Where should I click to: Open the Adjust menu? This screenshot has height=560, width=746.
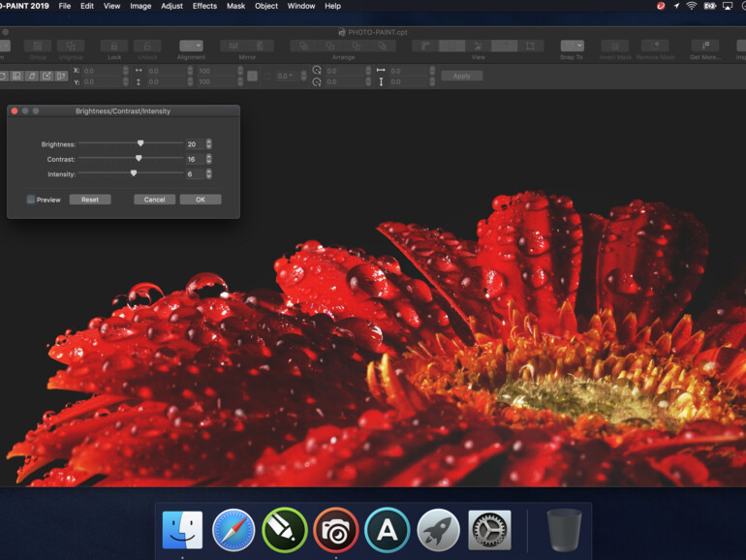click(171, 6)
